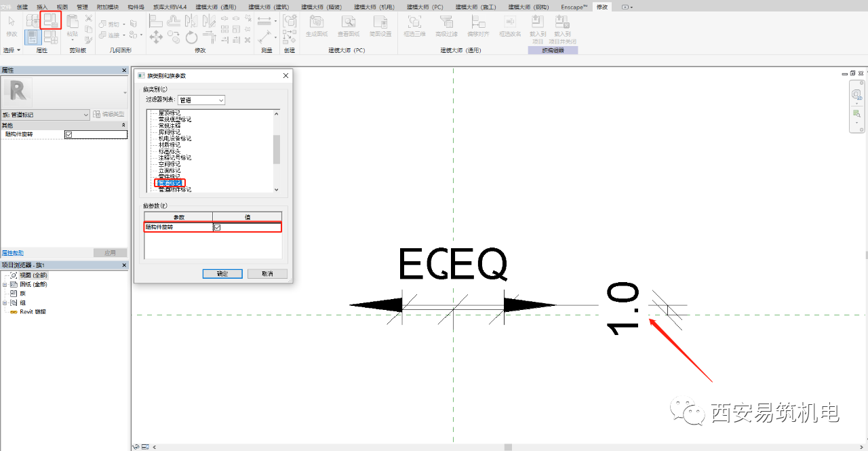Click the 生成图纸 generate drawings icon
This screenshot has height=451, width=868.
[x=316, y=25]
